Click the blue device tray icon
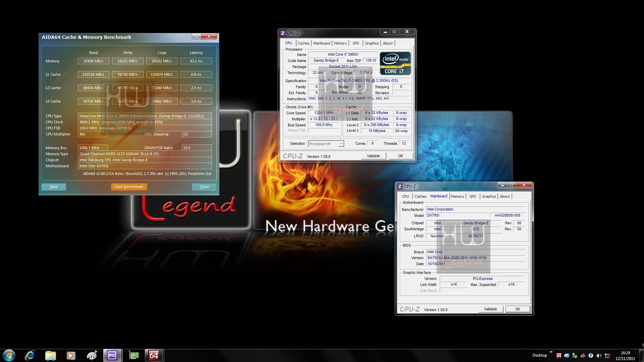This screenshot has height=362, width=644. 567,356
